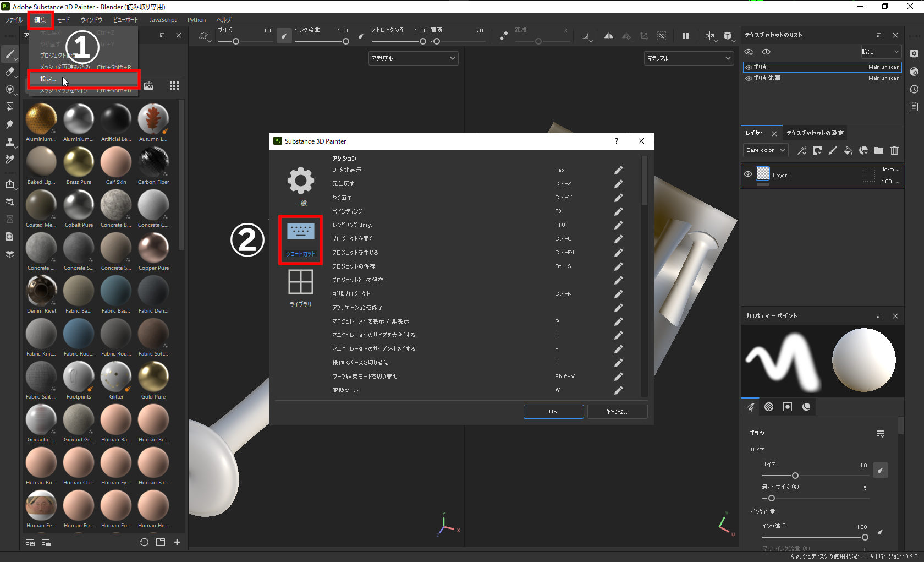Delete the layer with the trash icon

[x=894, y=150]
